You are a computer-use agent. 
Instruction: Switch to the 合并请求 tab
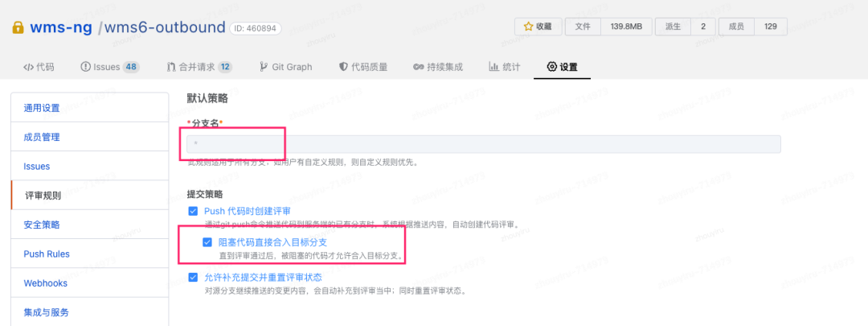point(199,67)
